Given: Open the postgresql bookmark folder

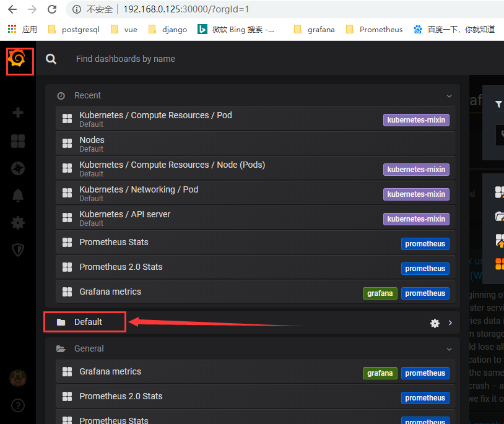Looking at the screenshot, I should pyautogui.click(x=74, y=30).
